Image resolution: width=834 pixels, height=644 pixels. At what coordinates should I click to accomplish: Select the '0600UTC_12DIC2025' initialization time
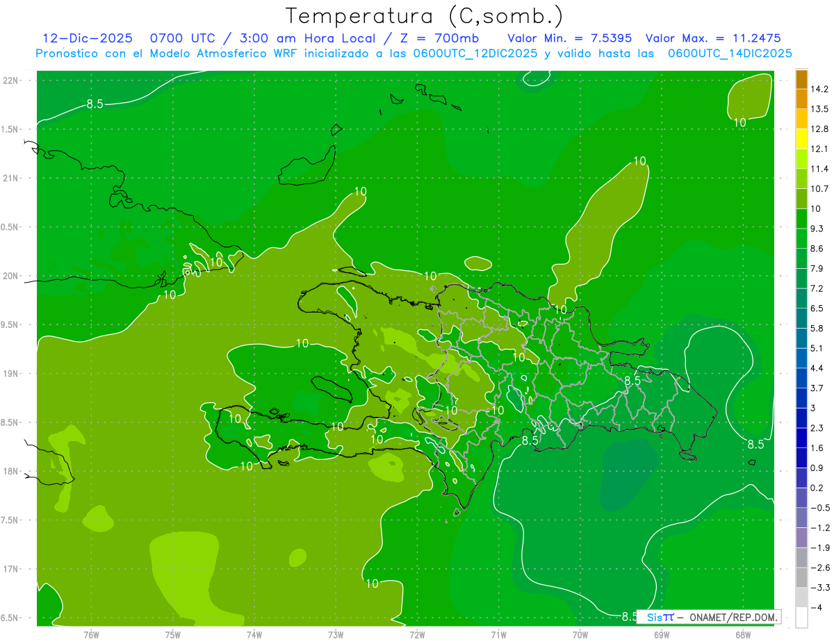(x=475, y=53)
